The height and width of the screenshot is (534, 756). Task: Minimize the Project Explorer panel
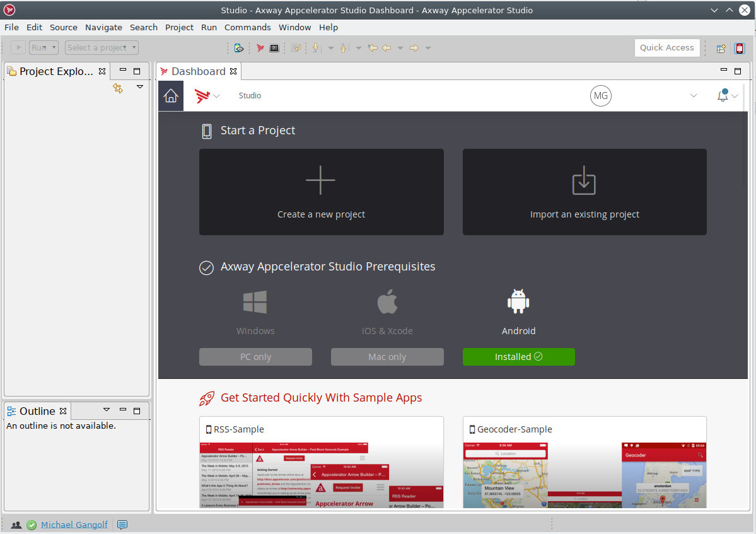123,71
